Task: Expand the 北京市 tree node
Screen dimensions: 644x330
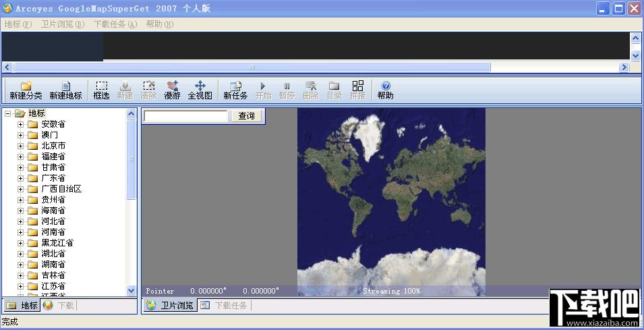Action: point(20,146)
